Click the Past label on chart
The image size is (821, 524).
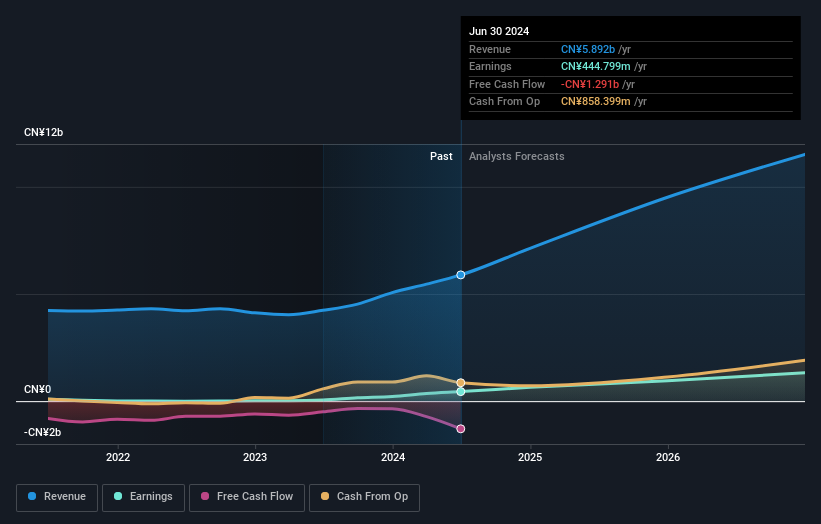tap(441, 156)
